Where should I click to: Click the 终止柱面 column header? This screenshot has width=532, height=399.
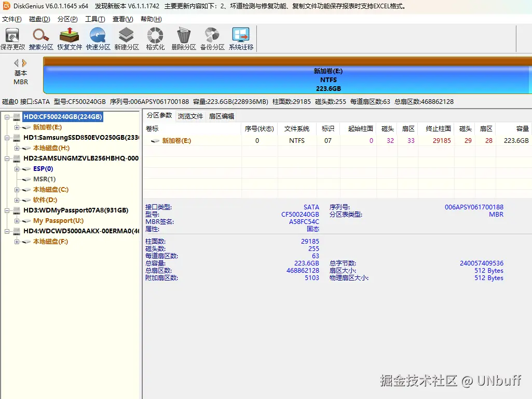point(436,129)
